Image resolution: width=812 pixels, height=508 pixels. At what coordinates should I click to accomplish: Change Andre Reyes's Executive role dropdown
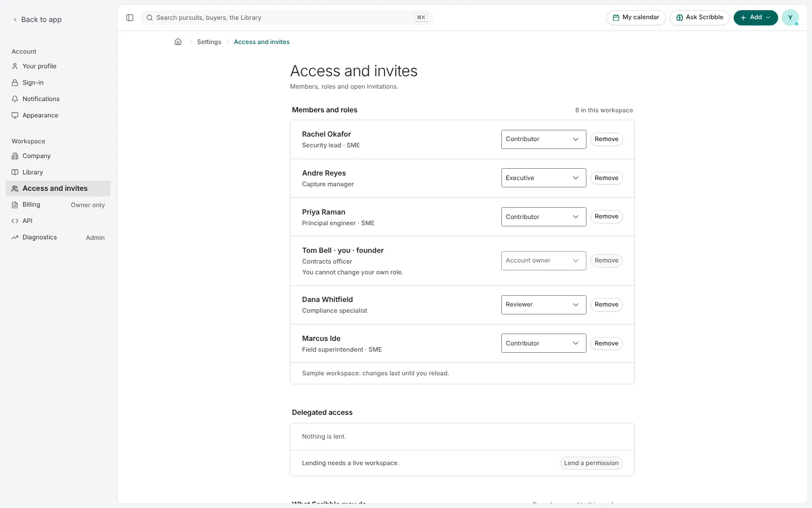[x=544, y=178]
